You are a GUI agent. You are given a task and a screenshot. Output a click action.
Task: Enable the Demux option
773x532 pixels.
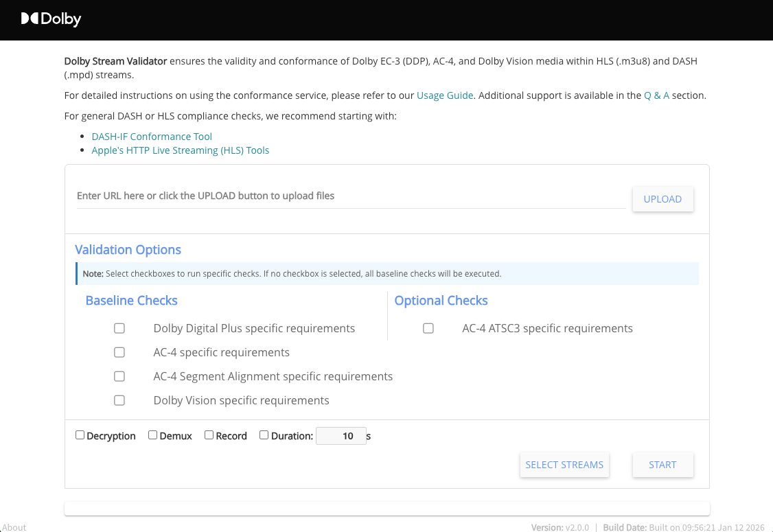[153, 435]
